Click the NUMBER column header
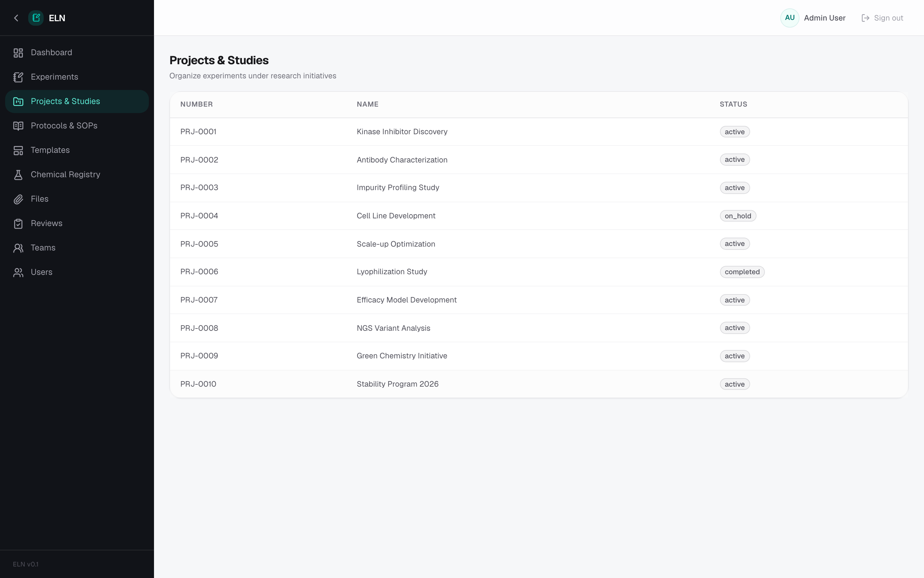Viewport: 924px width, 578px height. [196, 104]
